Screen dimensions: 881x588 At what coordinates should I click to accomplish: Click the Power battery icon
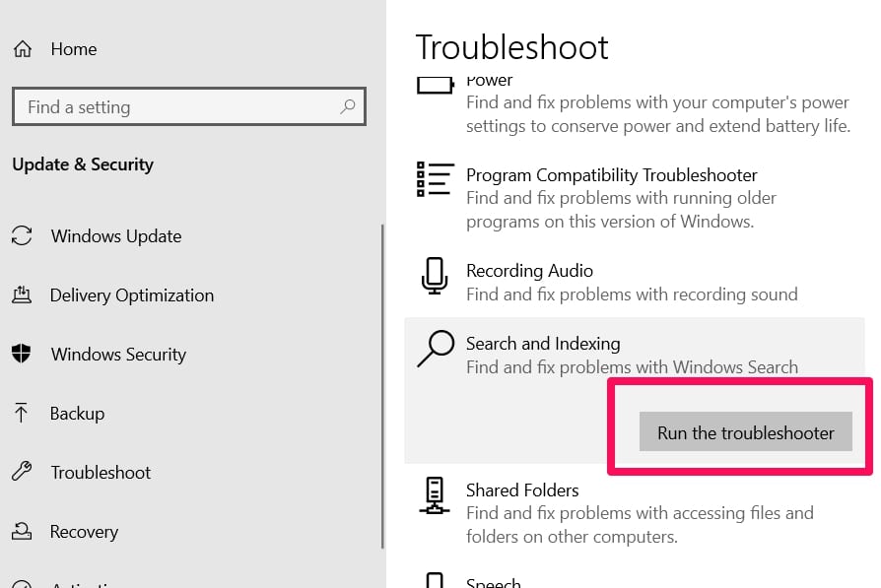(x=436, y=86)
